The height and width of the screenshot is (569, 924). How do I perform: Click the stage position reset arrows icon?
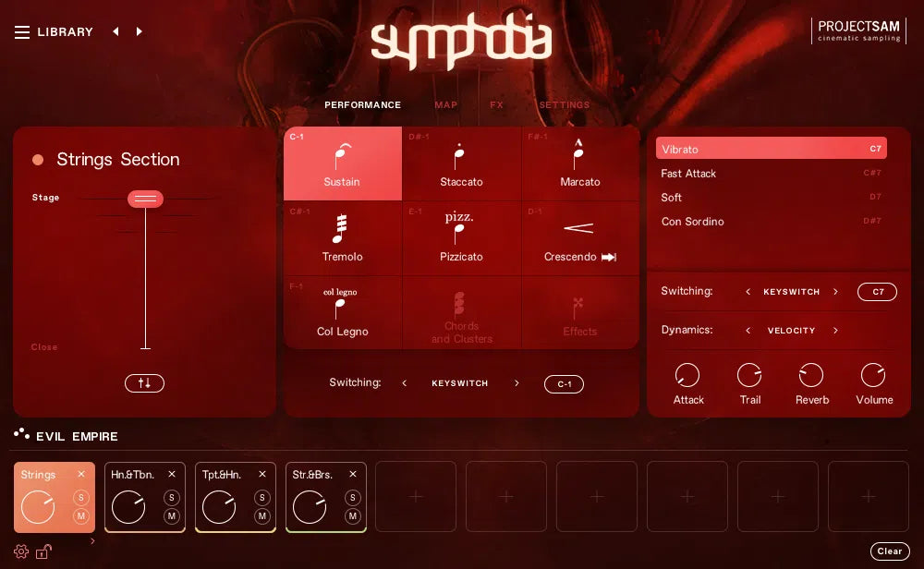tap(144, 384)
